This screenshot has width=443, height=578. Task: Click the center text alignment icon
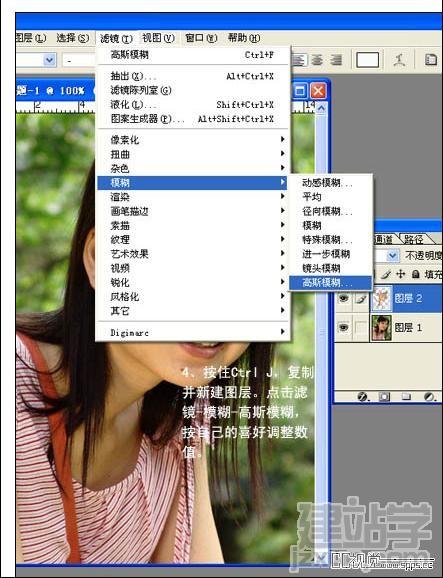[317, 60]
